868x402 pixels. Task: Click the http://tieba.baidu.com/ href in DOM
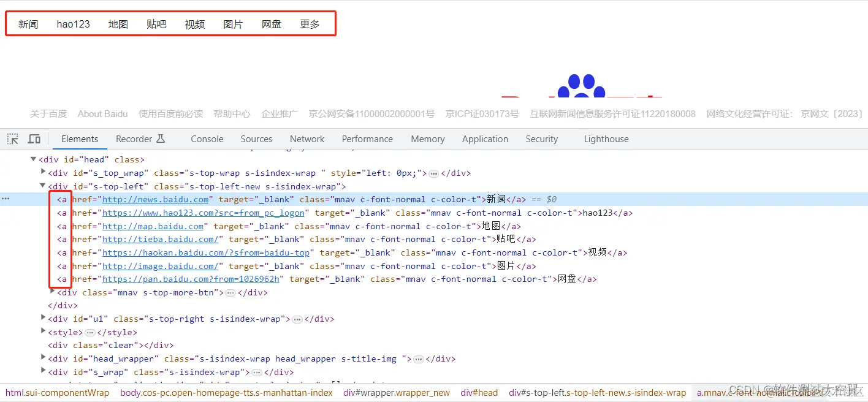(x=161, y=239)
